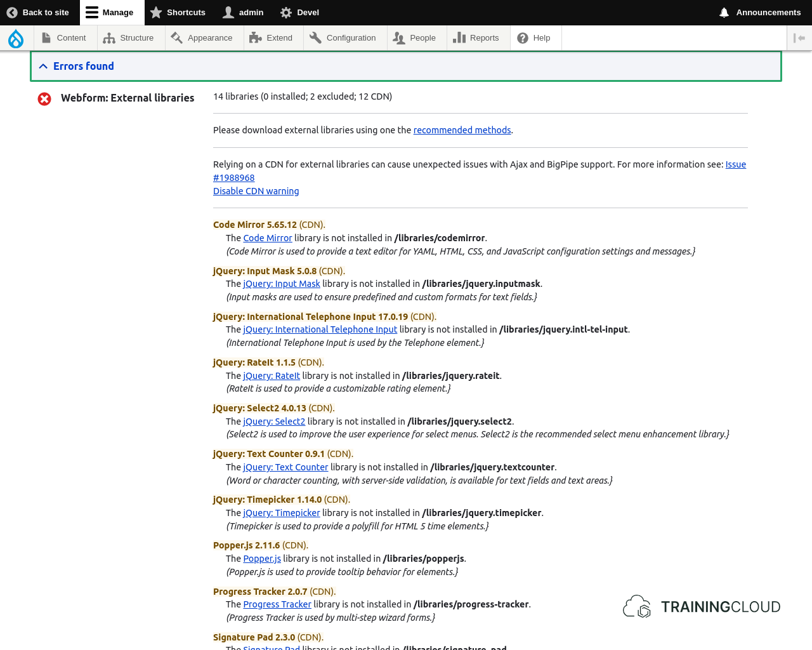Open the Content menu
Viewport: 812px width, 650px height.
click(x=64, y=38)
